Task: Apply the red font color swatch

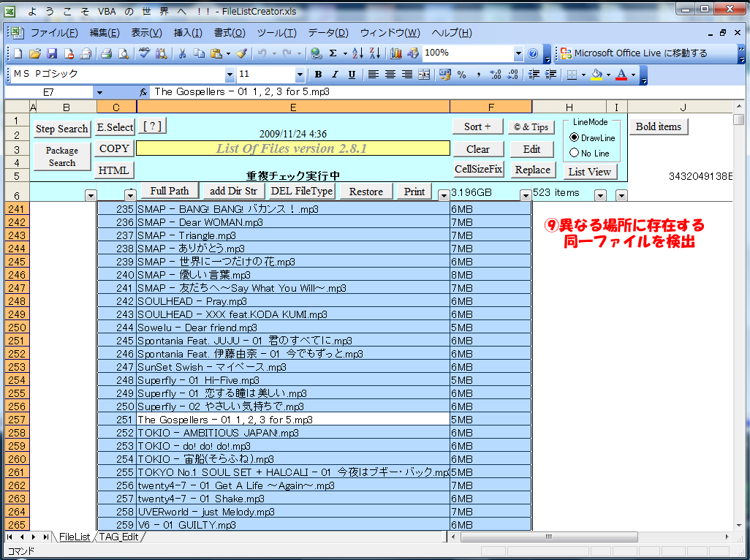Action: click(621, 74)
